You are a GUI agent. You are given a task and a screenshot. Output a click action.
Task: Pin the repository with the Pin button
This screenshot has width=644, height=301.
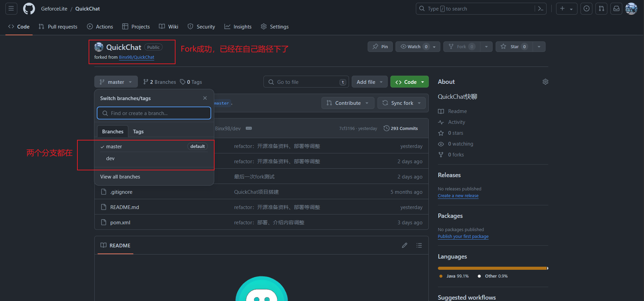[x=380, y=47]
